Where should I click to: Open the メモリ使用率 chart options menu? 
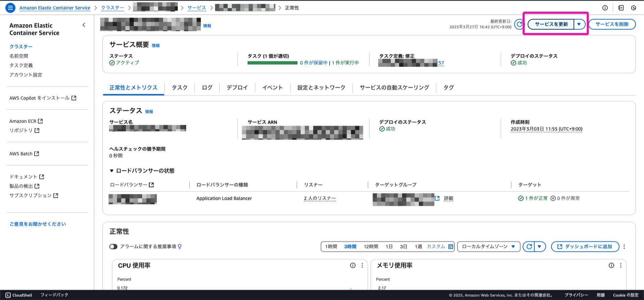tap(621, 265)
